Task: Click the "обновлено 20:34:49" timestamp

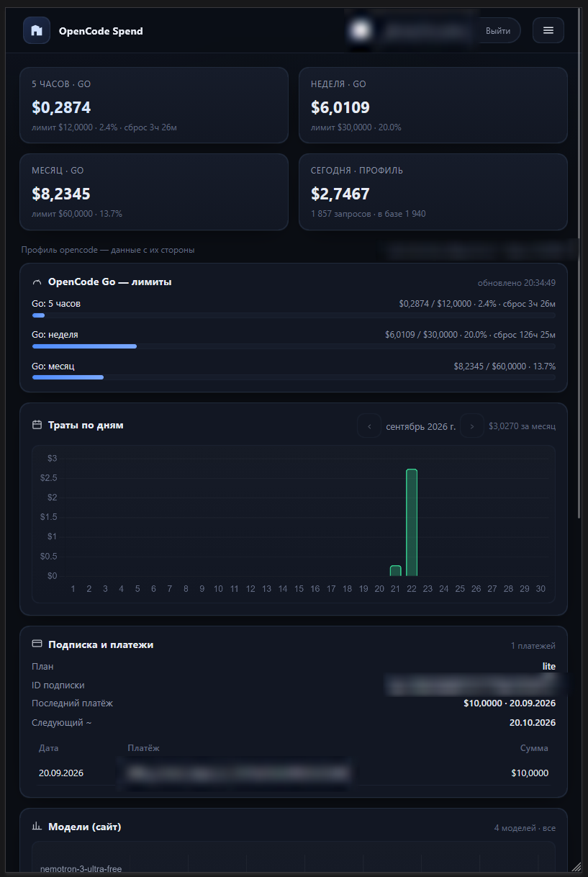Action: (517, 283)
